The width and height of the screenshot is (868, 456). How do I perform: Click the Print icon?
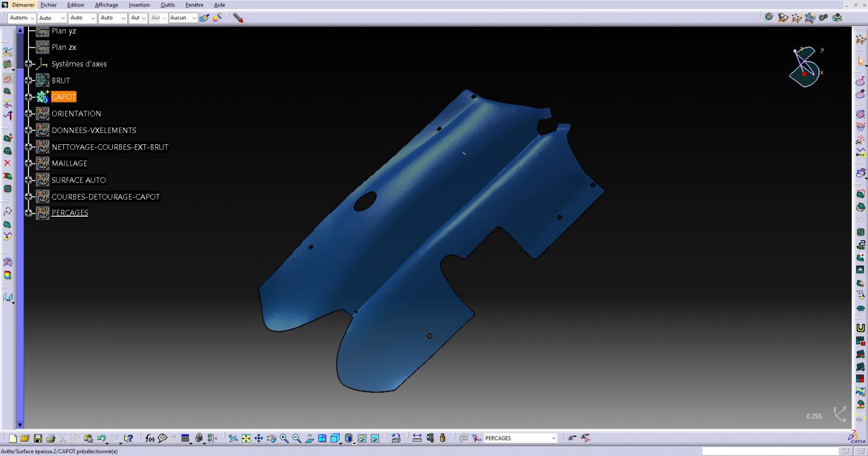point(51,438)
